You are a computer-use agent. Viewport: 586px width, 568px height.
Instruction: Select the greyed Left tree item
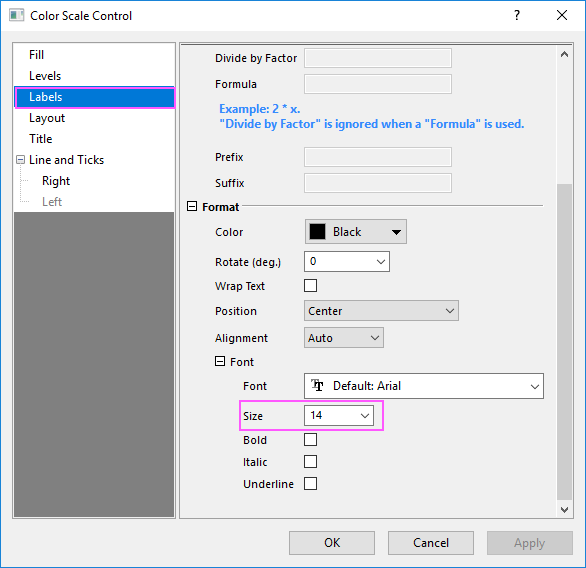(x=52, y=202)
